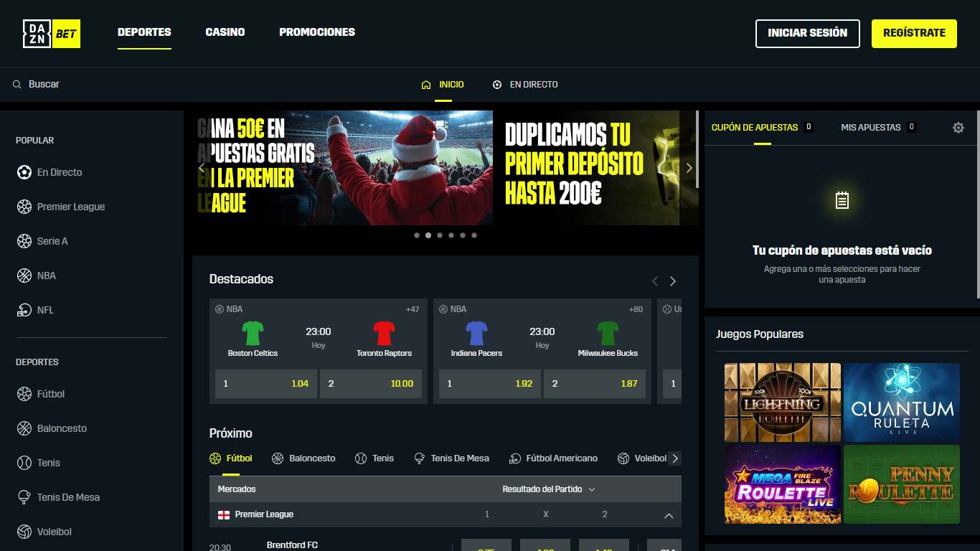980x551 pixels.
Task: Click the +80 markets count on Pacers card
Action: tap(636, 309)
